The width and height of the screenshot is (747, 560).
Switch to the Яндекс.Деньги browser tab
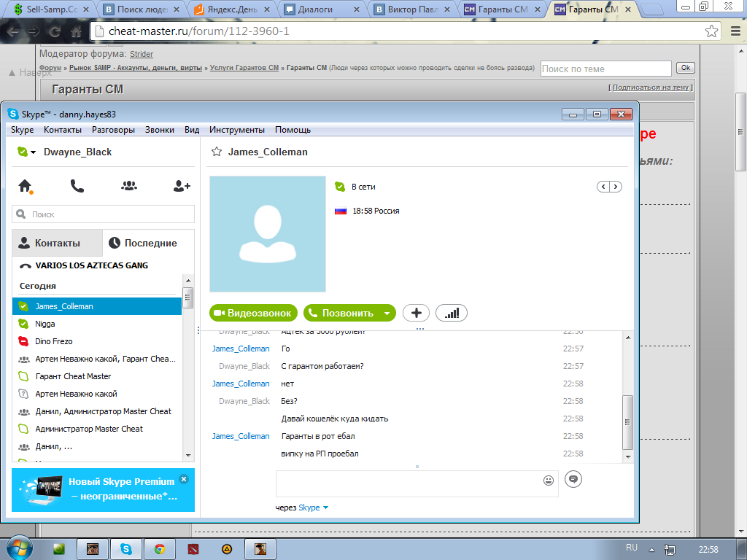(232, 9)
